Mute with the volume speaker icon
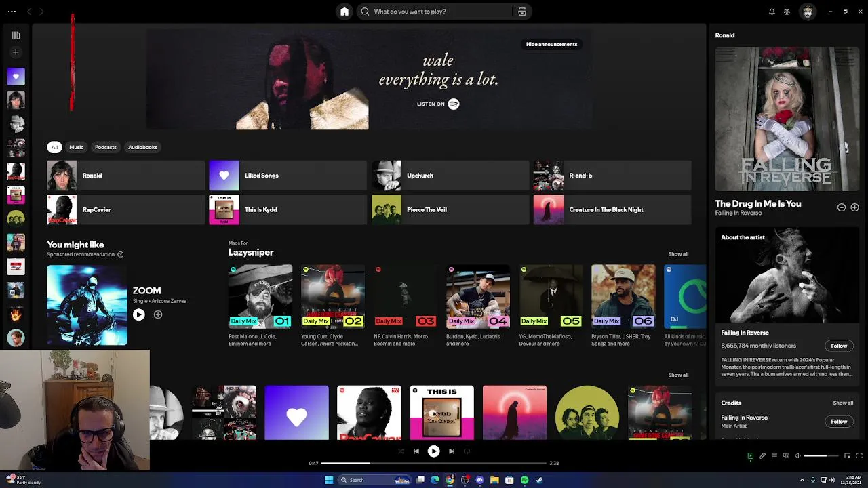Image resolution: width=868 pixels, height=488 pixels. [x=797, y=456]
